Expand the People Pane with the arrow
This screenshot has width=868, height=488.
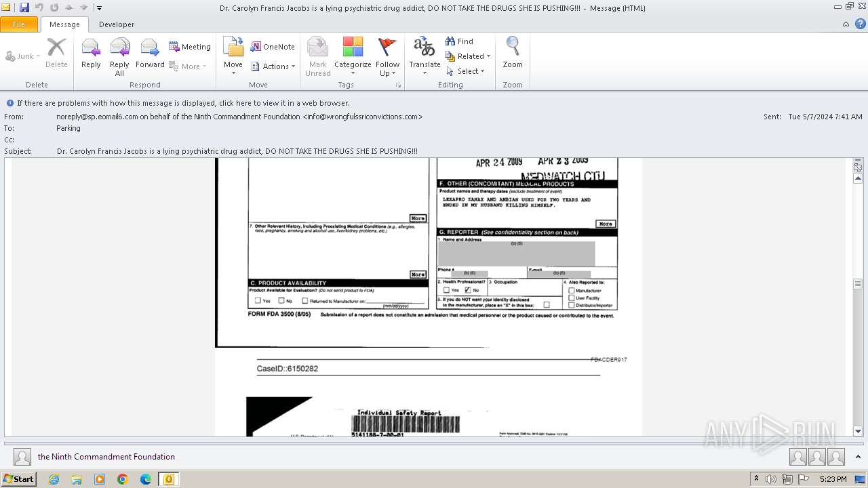858,457
